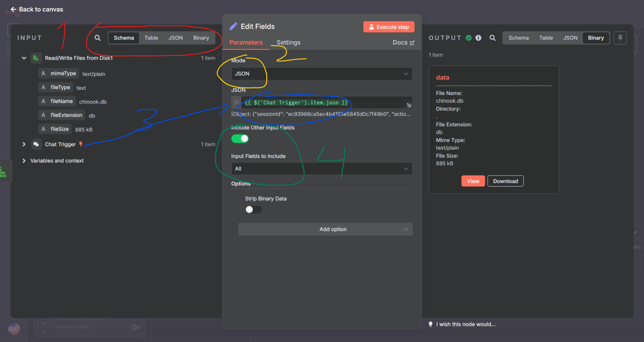The height and width of the screenshot is (342, 644).
Task: Expand the Variables and context section
Action: (24, 161)
